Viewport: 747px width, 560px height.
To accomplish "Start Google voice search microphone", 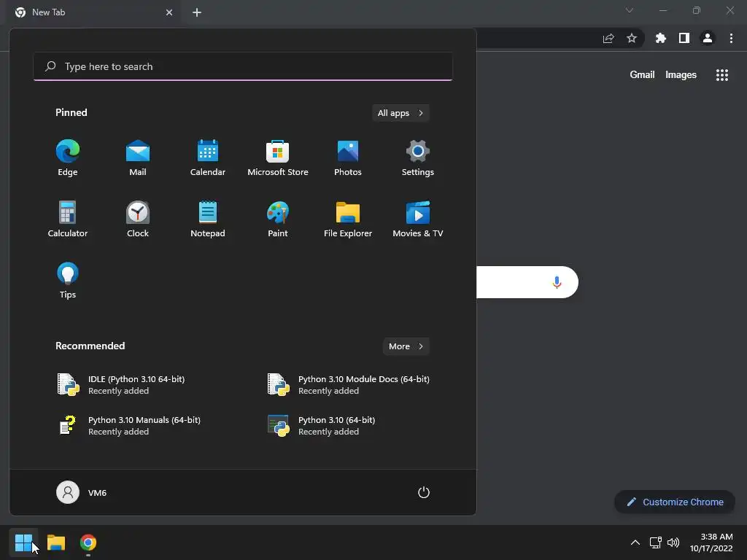I will pyautogui.click(x=557, y=282).
